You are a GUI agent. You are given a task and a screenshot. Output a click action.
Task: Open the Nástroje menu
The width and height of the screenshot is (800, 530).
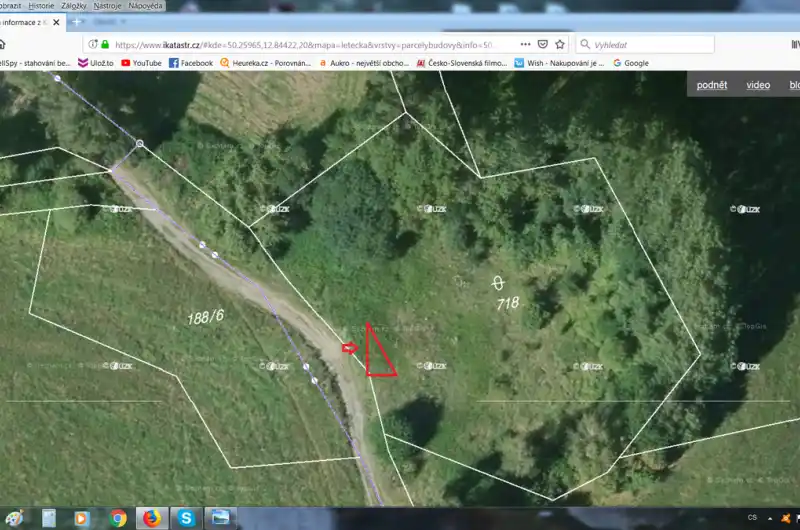click(x=107, y=6)
